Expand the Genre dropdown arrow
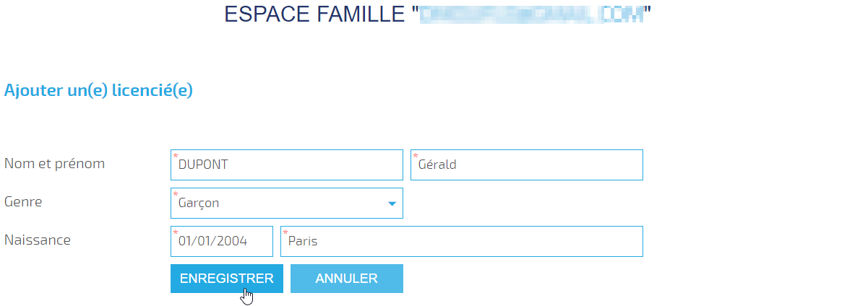The image size is (868, 306). [392, 204]
